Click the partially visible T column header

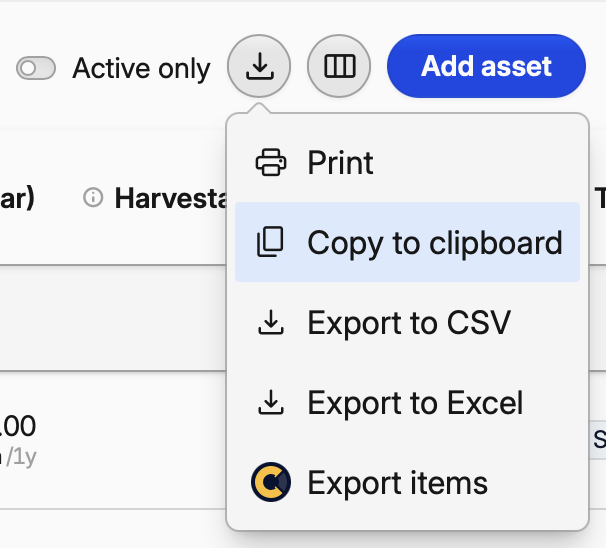click(x=599, y=198)
